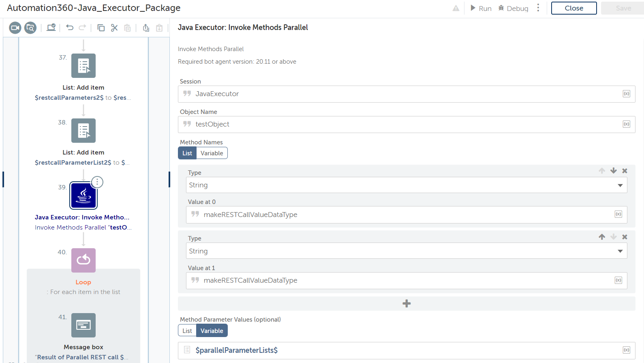Cut the selected action with scissors icon
The width and height of the screenshot is (644, 363).
click(114, 28)
